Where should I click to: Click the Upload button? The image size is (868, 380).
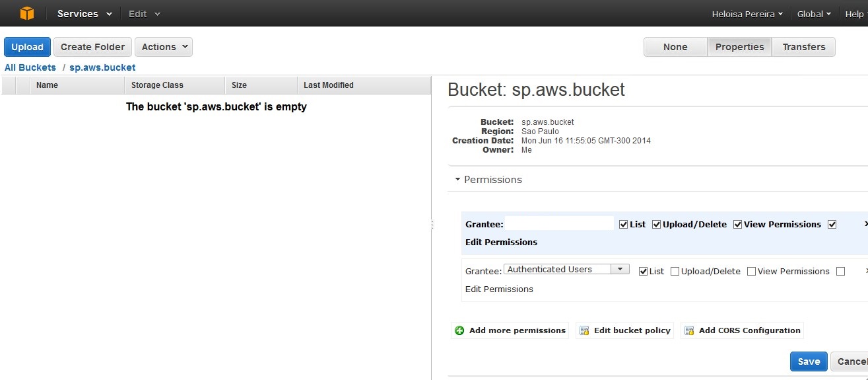27,47
